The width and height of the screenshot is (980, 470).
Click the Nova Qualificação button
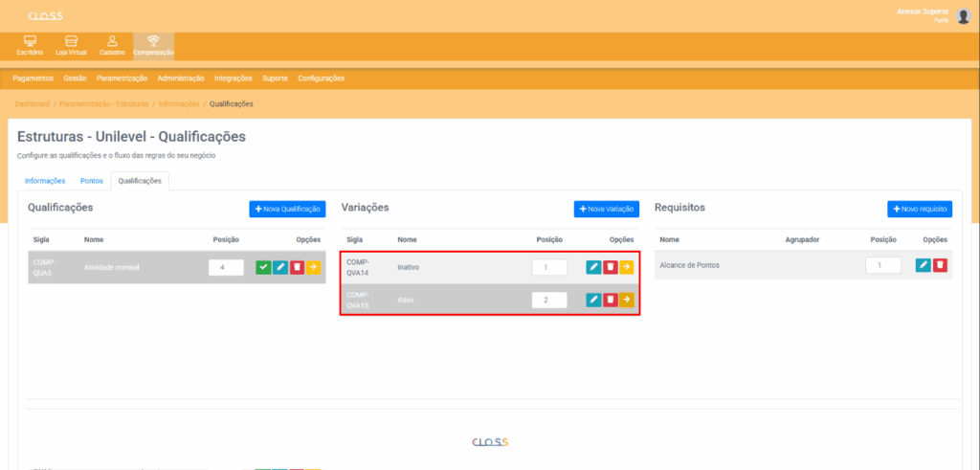tap(287, 209)
